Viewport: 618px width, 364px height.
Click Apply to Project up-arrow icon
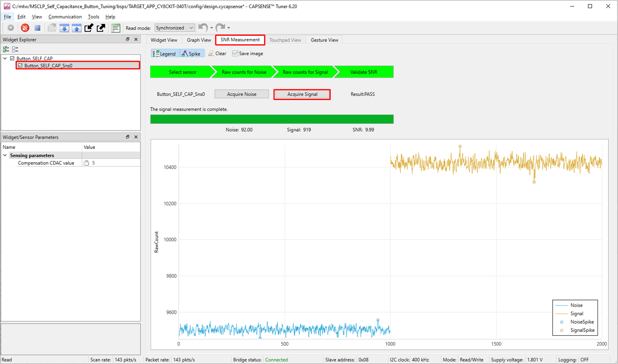77,28
